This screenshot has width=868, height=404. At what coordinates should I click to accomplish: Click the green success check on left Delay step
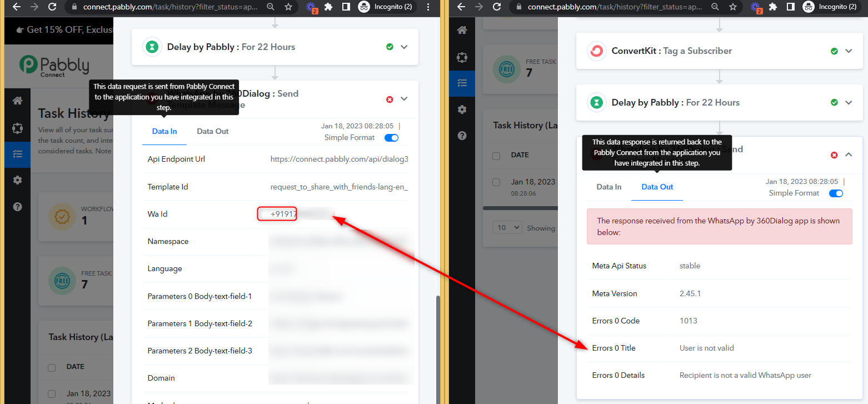(x=390, y=47)
